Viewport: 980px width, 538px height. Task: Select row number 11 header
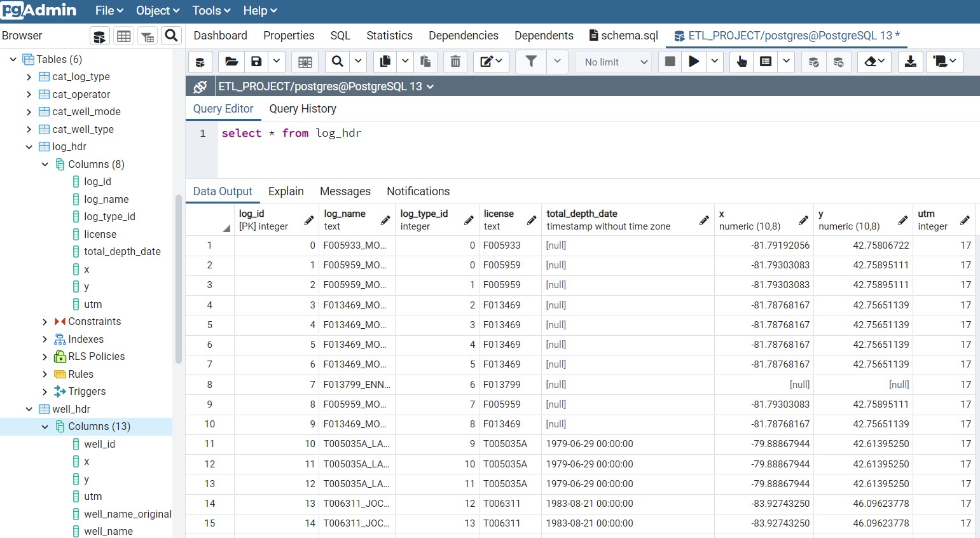click(x=210, y=444)
